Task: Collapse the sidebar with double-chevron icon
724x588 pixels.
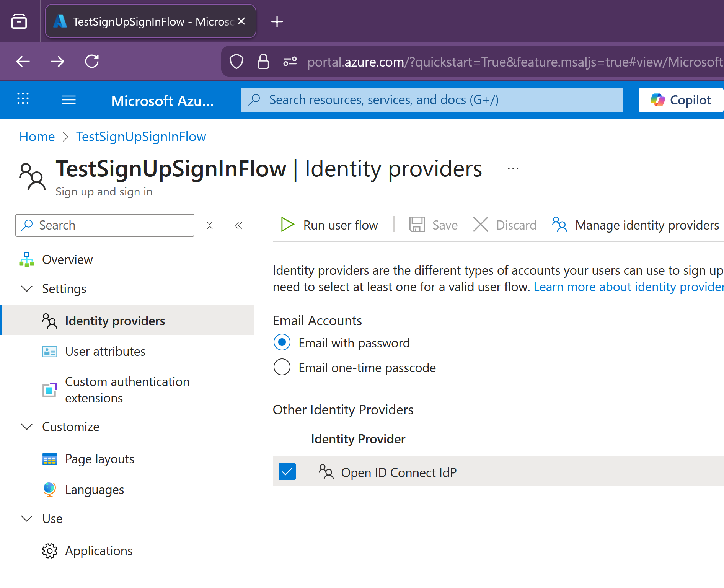Action: pos(238,226)
